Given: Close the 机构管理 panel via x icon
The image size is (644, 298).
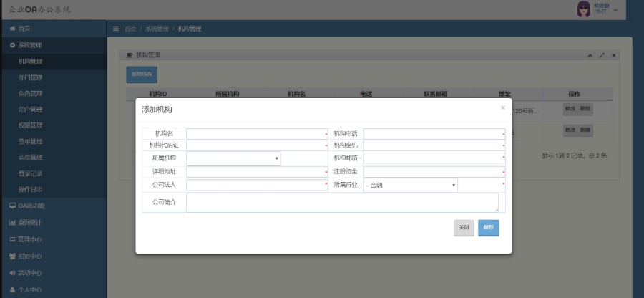Looking at the screenshot, I should click(614, 55).
